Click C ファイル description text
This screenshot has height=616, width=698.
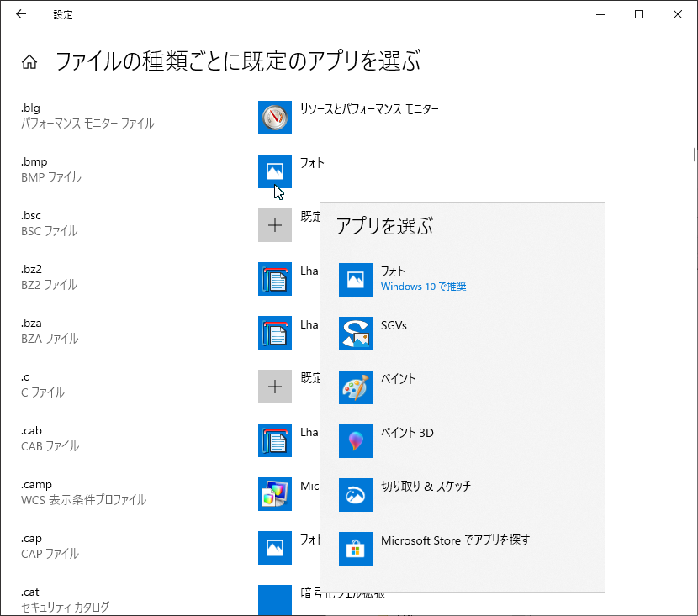[43, 392]
